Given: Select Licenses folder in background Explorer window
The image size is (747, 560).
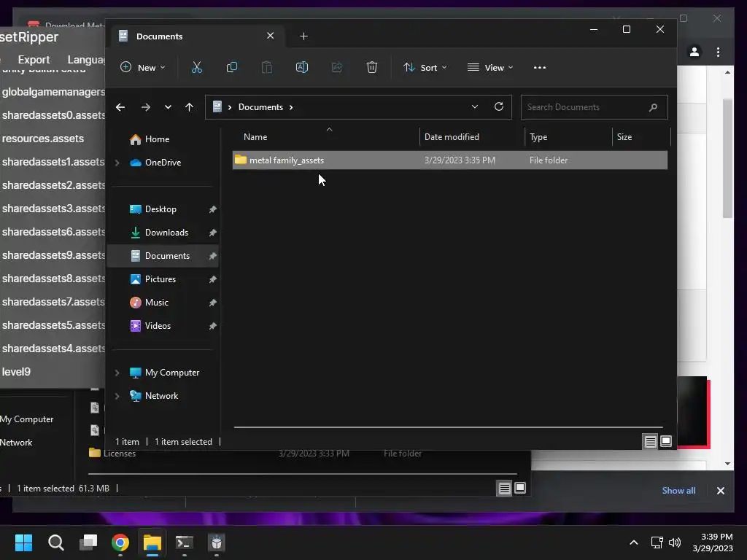Looking at the screenshot, I should point(119,454).
